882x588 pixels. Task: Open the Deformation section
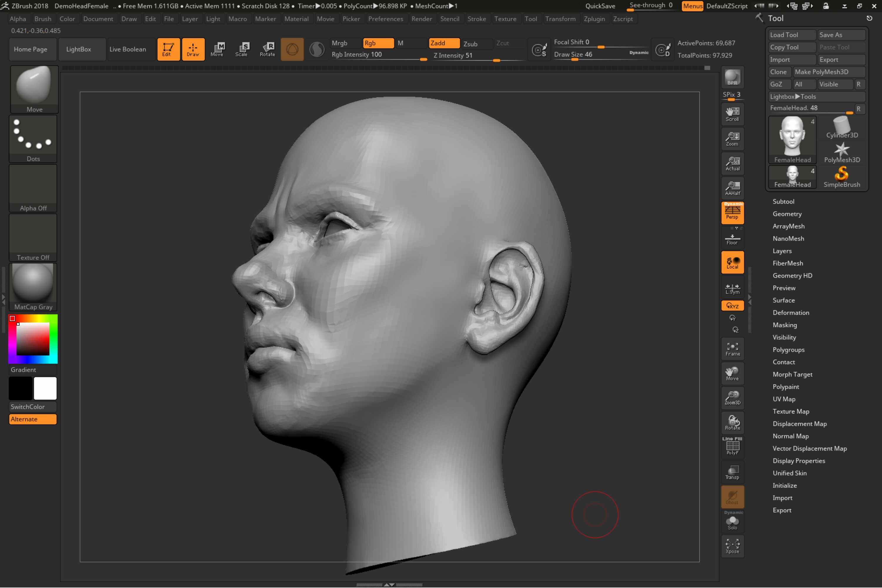791,312
